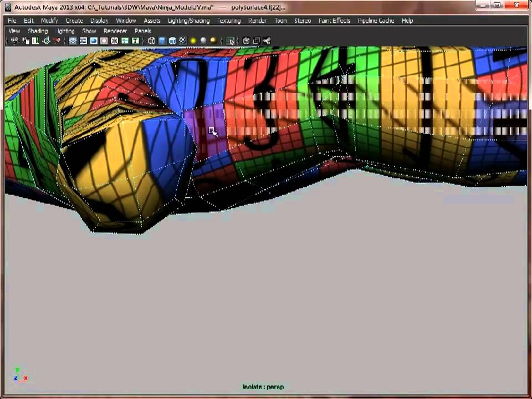This screenshot has width=532, height=399.
Task: Open the Stereo menu
Action: (x=303, y=21)
